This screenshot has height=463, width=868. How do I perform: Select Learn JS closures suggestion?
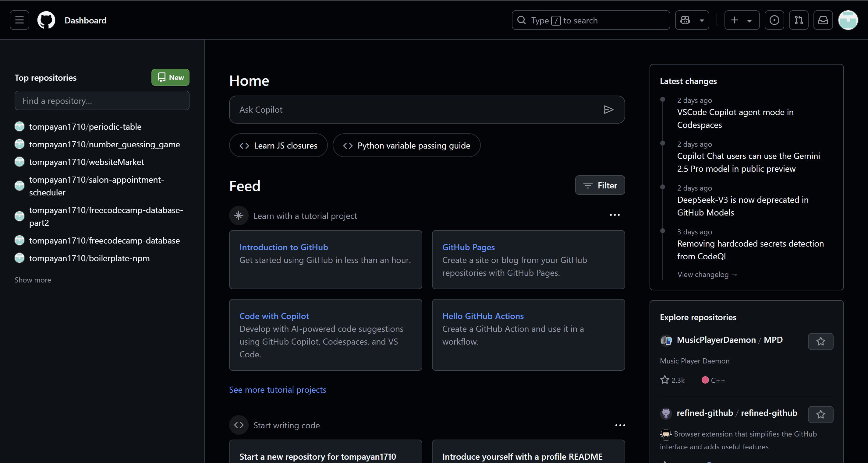click(278, 146)
